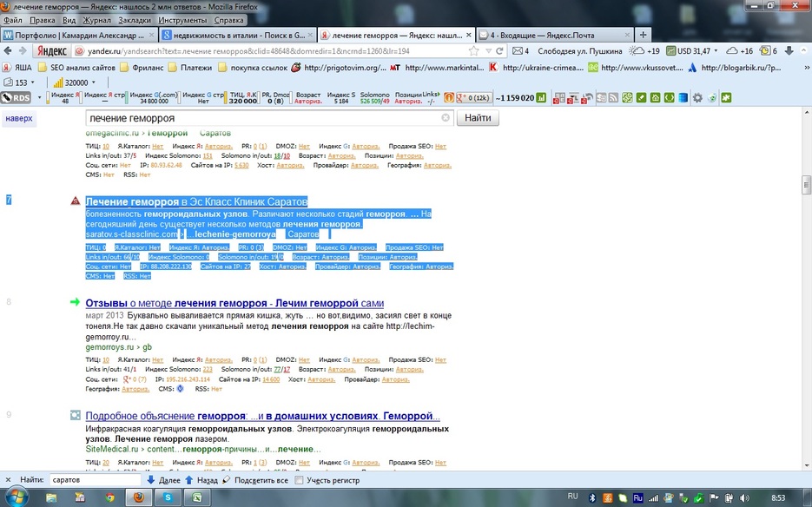Click the orange info icon in RDS bar

(x=448, y=97)
